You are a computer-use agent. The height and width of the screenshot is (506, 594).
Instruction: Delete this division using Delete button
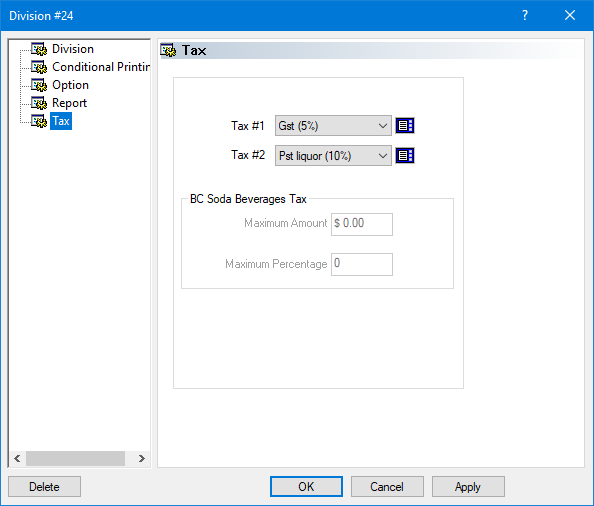(x=44, y=487)
